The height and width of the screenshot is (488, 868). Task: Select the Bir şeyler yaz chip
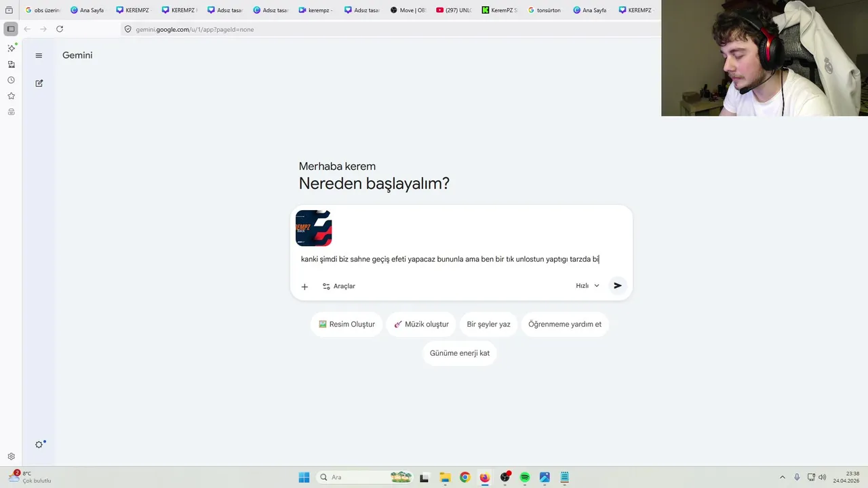[488, 324]
